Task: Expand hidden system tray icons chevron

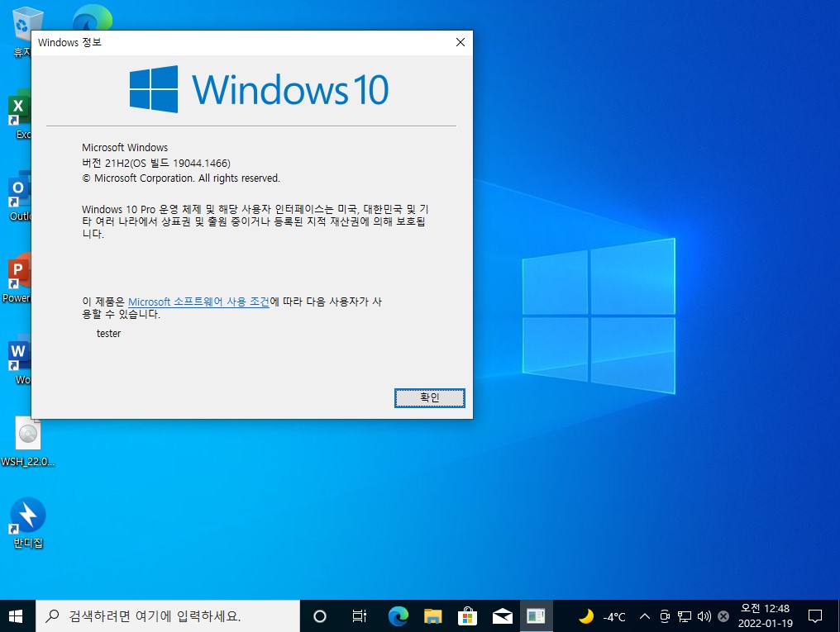Action: click(x=645, y=616)
